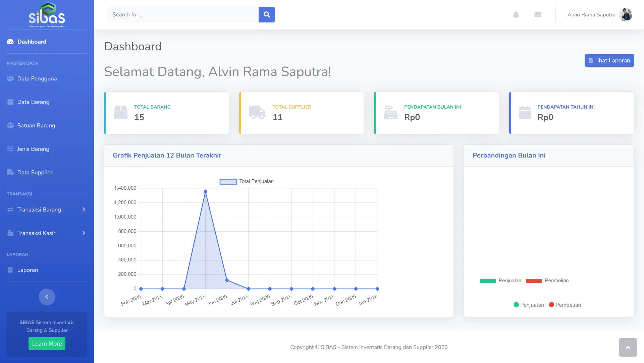Click the Transaksi Kasir register icon
Viewport: 644px width, 363px height.
click(x=10, y=233)
